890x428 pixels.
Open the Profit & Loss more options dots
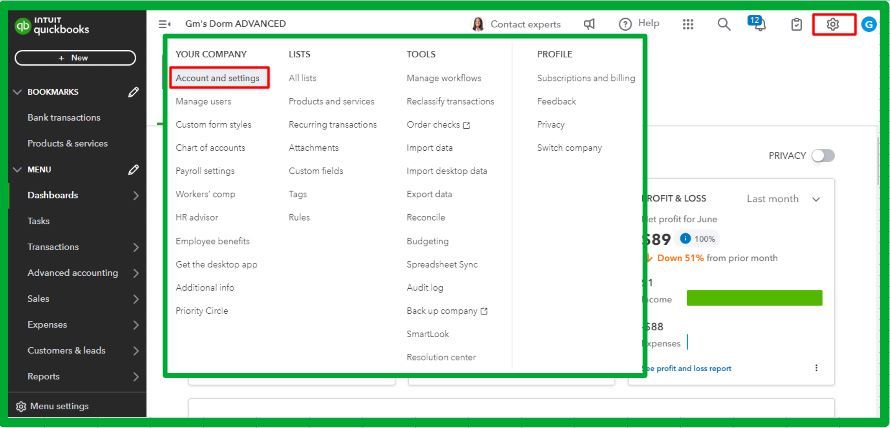pyautogui.click(x=816, y=368)
